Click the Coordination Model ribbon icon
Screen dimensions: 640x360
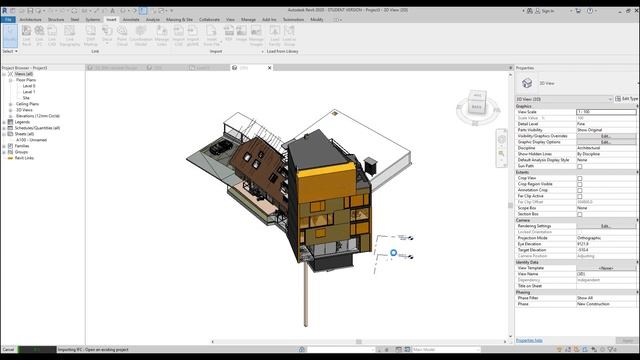[141, 36]
